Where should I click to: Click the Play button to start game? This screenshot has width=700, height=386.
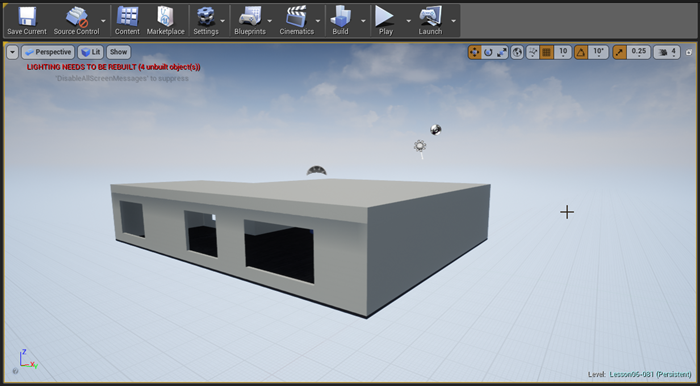click(x=385, y=21)
